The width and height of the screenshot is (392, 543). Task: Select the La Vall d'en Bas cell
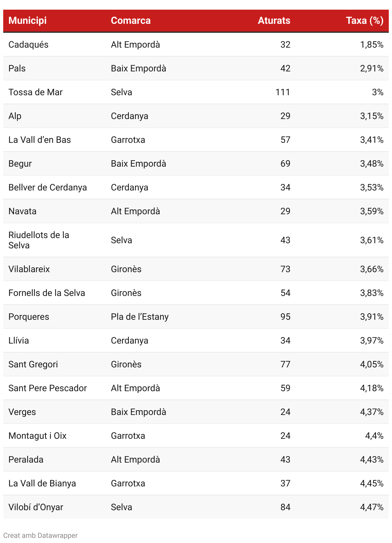point(40,140)
